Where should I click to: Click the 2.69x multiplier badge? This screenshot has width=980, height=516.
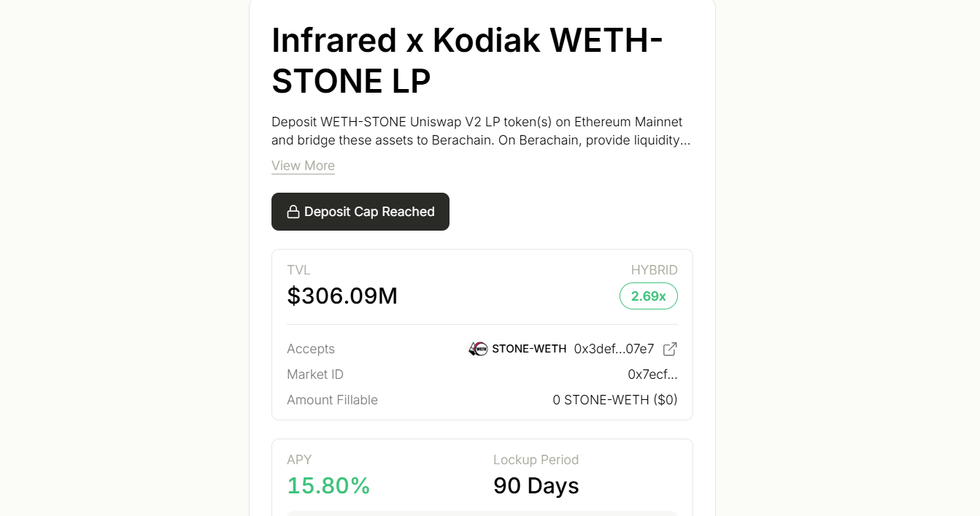648,296
